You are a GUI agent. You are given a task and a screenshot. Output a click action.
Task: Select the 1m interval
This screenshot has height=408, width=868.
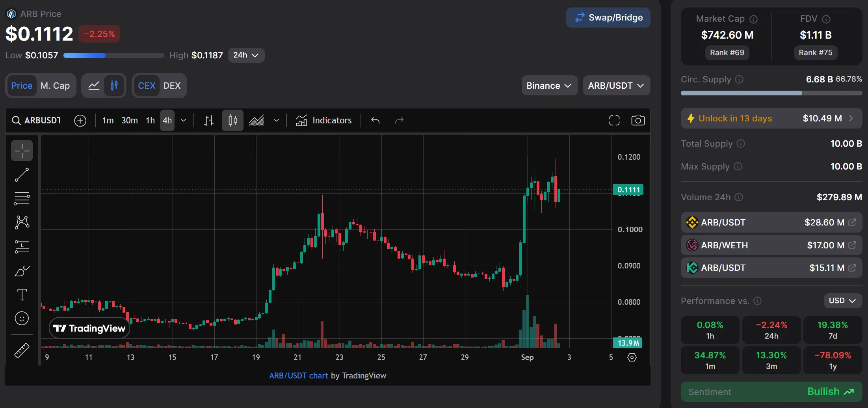pos(108,120)
